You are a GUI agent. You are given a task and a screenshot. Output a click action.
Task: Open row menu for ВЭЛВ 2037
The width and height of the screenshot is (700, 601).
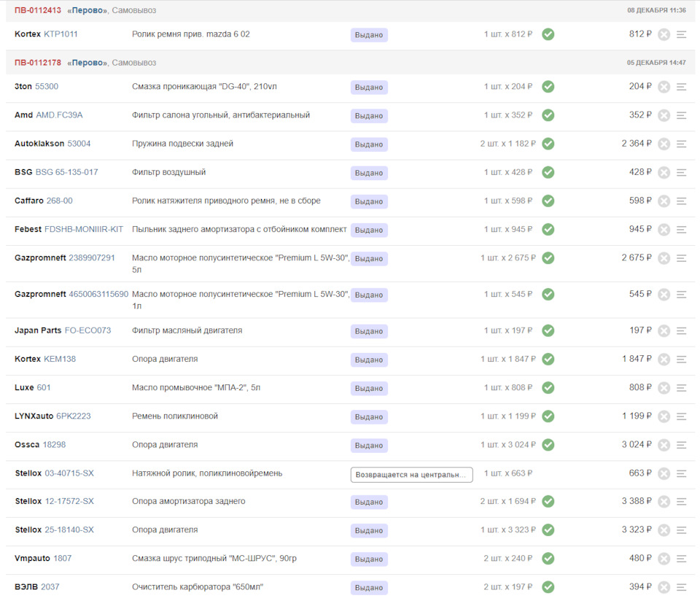click(x=681, y=587)
